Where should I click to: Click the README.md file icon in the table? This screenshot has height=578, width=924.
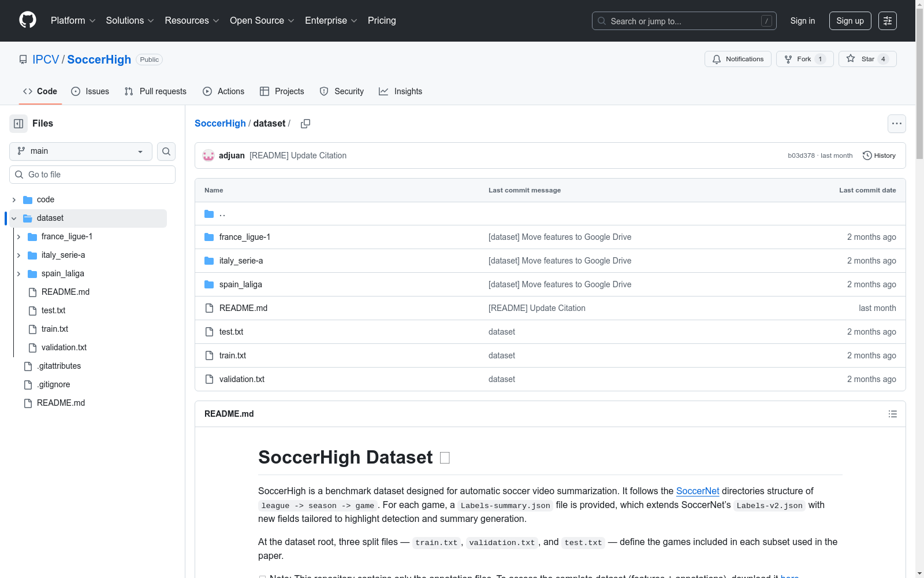(209, 308)
